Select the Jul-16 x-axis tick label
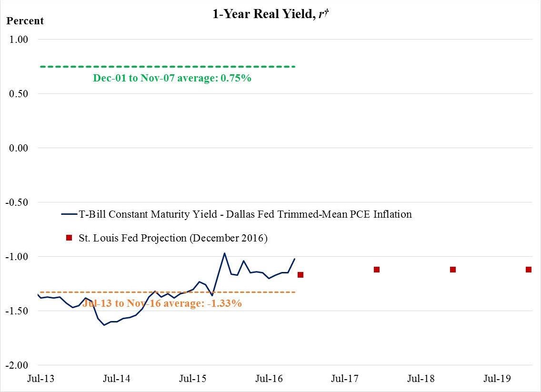 (269, 379)
